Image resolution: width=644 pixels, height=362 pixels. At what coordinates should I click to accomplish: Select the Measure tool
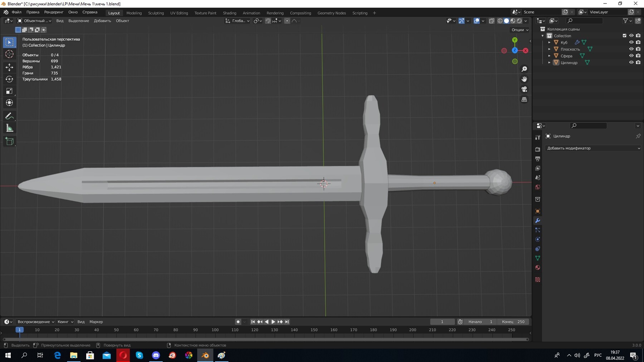[x=9, y=128]
